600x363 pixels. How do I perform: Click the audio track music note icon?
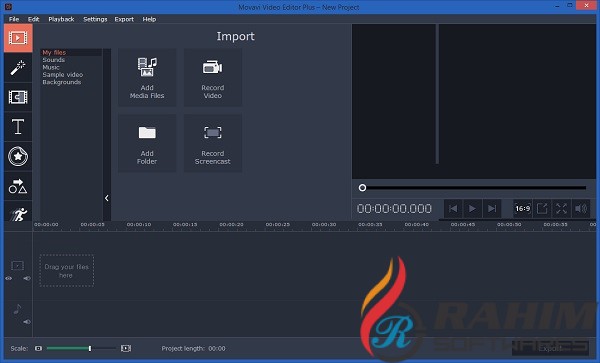click(18, 309)
